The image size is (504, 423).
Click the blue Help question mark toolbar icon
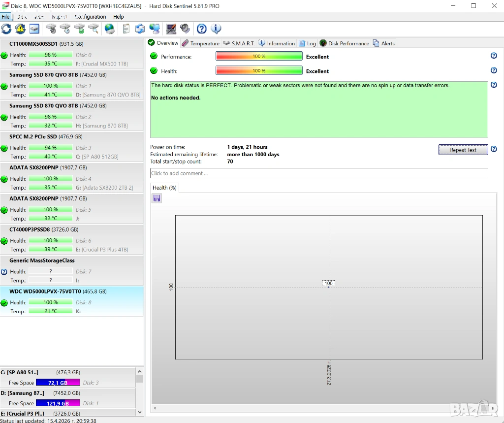point(201,29)
